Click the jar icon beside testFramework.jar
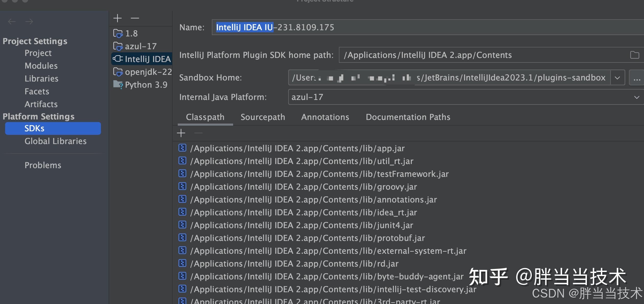The width and height of the screenshot is (644, 304). point(182,174)
